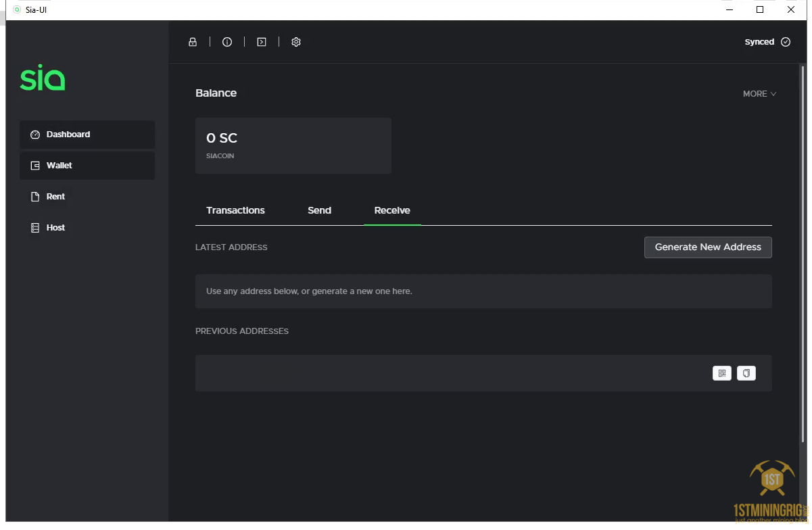
Task: Click the Wallet sidebar icon
Action: (x=36, y=166)
